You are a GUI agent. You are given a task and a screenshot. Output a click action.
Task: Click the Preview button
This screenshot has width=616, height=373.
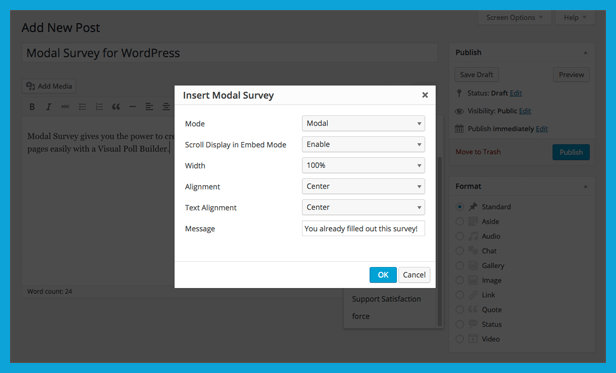[x=571, y=75]
